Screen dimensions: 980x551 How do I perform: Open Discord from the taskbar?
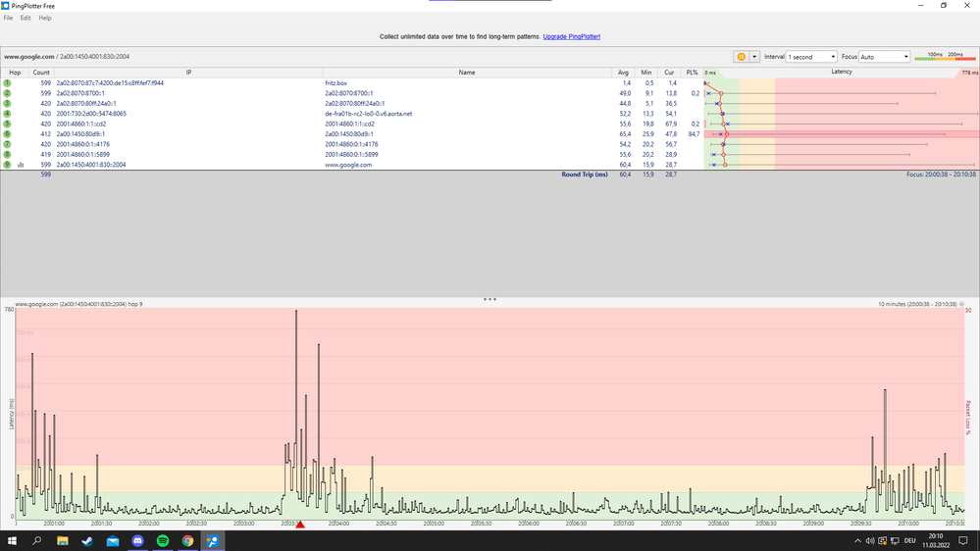coord(137,541)
